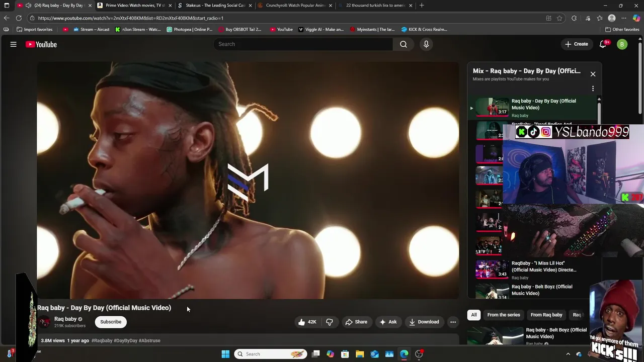Viewport: 644px width, 362px height.
Task: Share the Day By Day video
Action: click(356, 322)
